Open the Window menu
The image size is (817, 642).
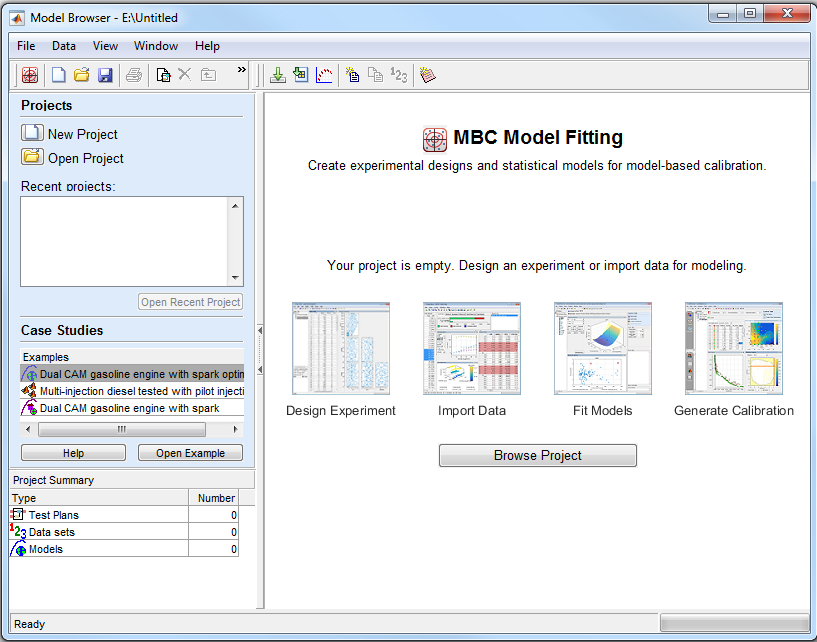tap(156, 46)
